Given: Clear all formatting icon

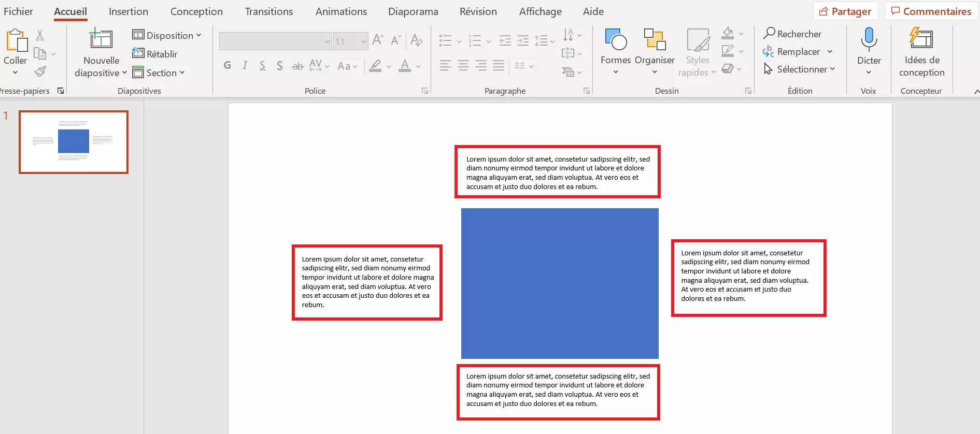Looking at the screenshot, I should pos(416,40).
